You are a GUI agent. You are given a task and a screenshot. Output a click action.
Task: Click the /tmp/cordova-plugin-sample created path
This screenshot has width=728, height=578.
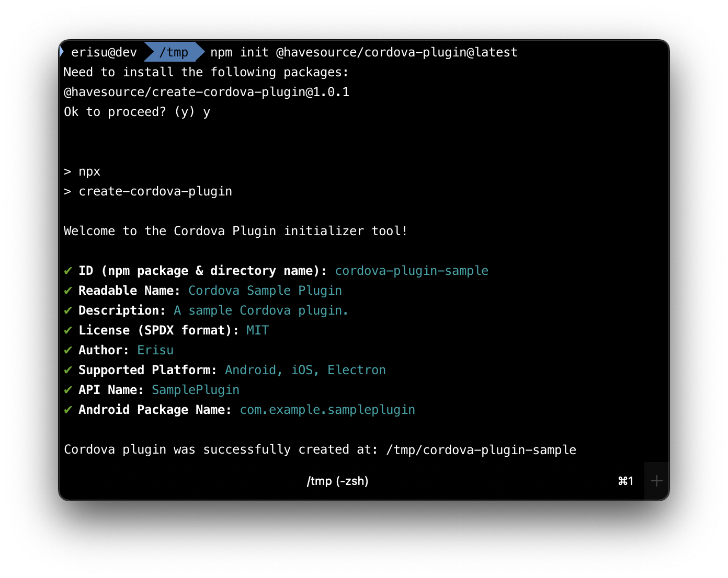[481, 449]
